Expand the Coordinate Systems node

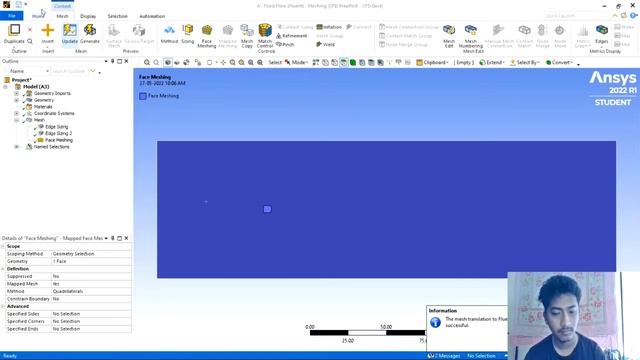click(x=17, y=113)
